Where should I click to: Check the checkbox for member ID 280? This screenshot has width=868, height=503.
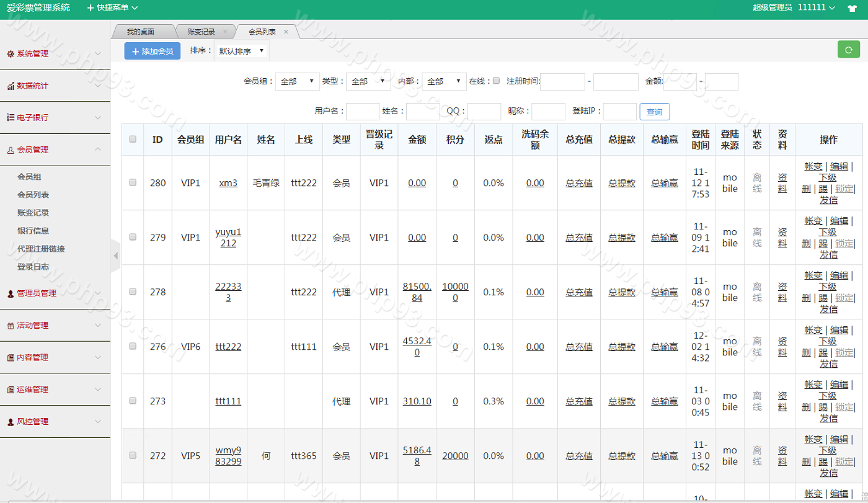[x=133, y=183]
